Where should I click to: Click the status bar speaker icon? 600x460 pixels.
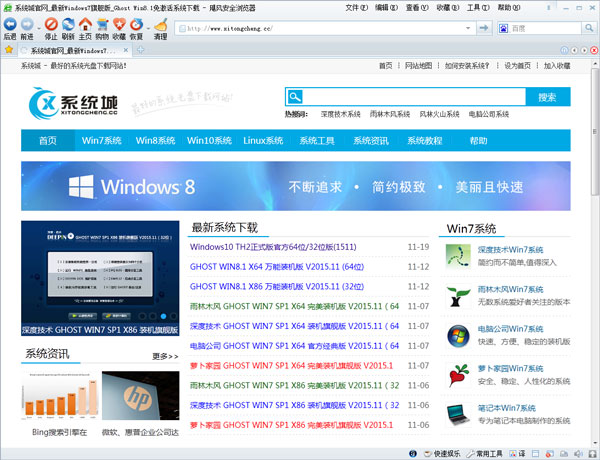click(x=578, y=454)
